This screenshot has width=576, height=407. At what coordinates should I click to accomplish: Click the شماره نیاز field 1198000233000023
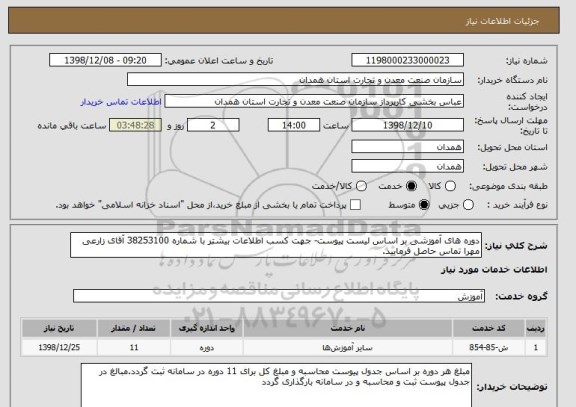tap(407, 60)
